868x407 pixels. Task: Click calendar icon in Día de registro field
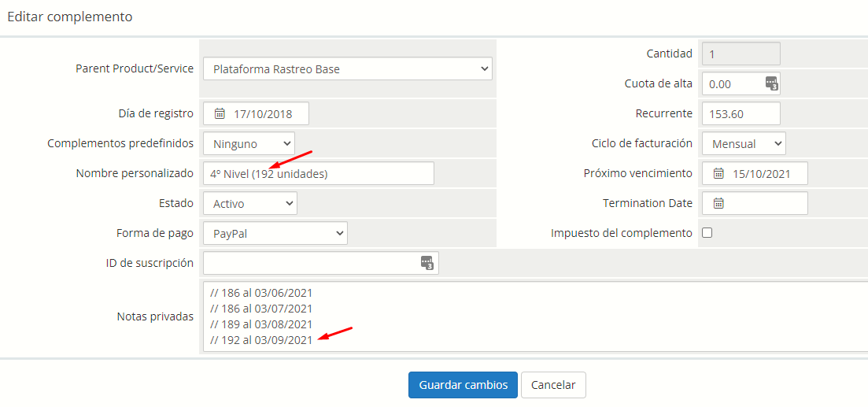click(220, 113)
